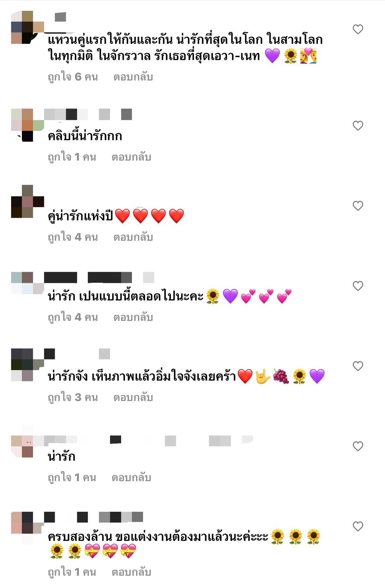Reply (ตอบกลับ) to คู่น่ารักแห่งปี comment

coord(133,237)
